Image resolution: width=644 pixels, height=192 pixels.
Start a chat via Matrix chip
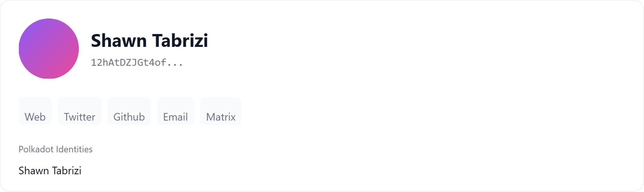221,112
